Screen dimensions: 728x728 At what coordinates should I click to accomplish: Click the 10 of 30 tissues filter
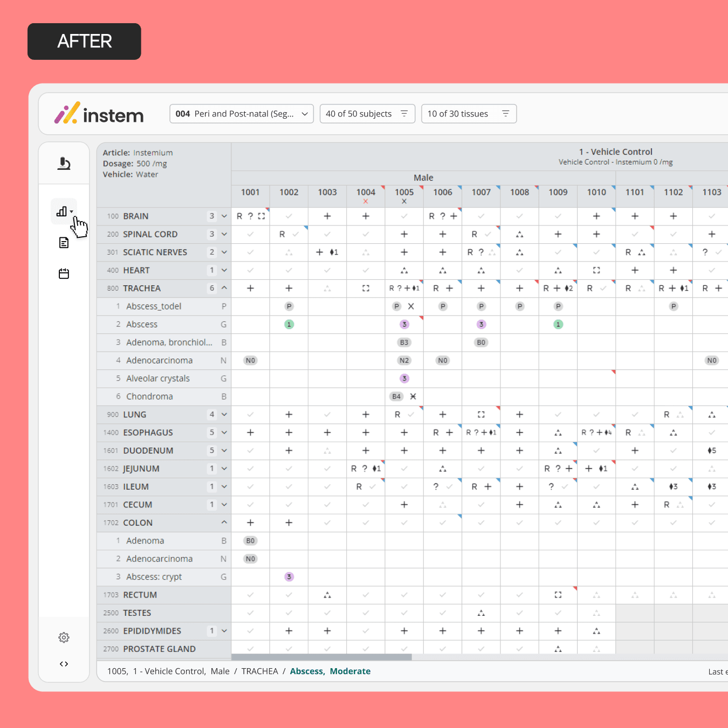point(469,114)
